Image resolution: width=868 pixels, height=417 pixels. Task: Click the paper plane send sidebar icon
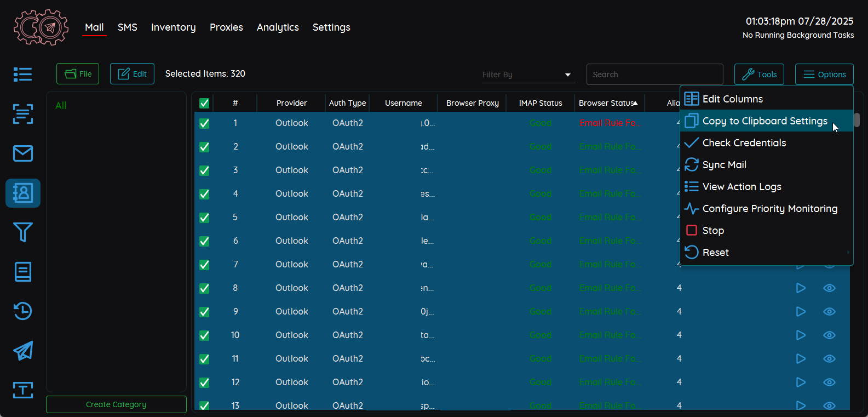[22, 351]
